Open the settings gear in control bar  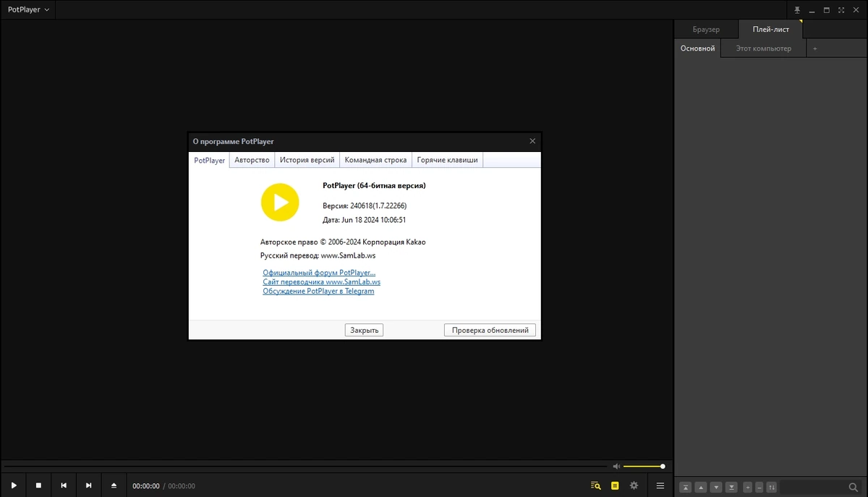click(634, 485)
